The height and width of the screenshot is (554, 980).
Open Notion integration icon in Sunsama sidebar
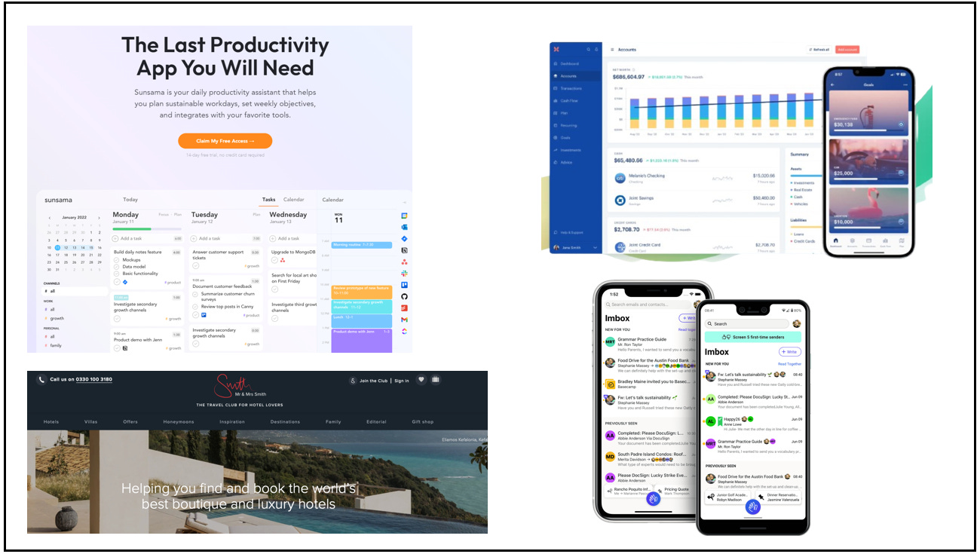(404, 250)
